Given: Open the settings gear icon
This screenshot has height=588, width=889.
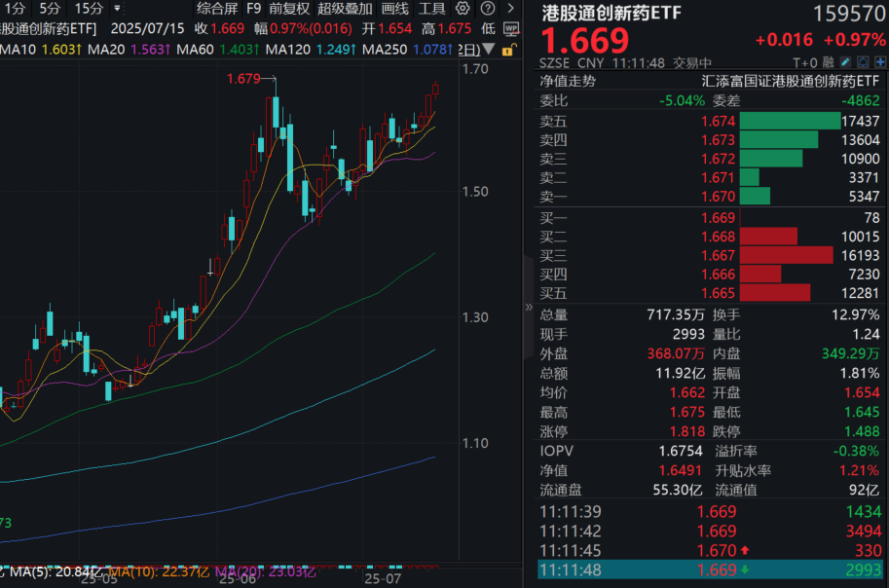Looking at the screenshot, I should [463, 9].
